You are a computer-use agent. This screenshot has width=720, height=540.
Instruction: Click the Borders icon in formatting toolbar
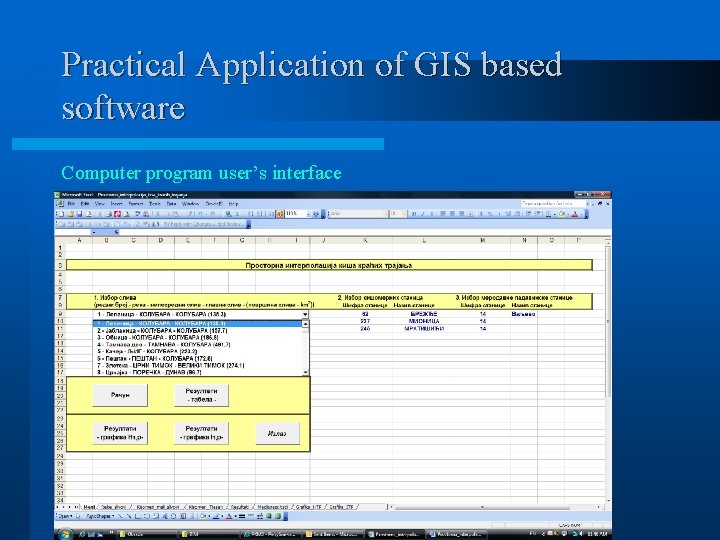click(548, 214)
